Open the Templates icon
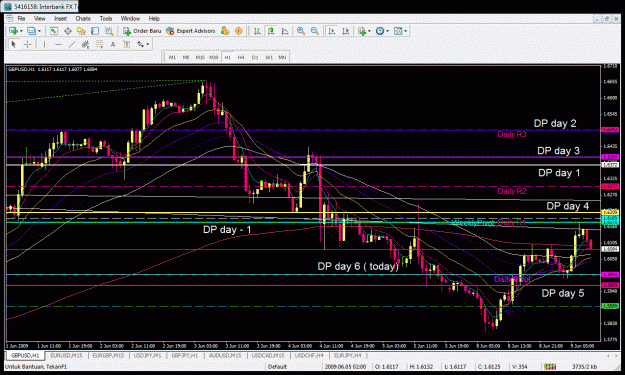The height and width of the screenshot is (375, 625). click(x=398, y=31)
